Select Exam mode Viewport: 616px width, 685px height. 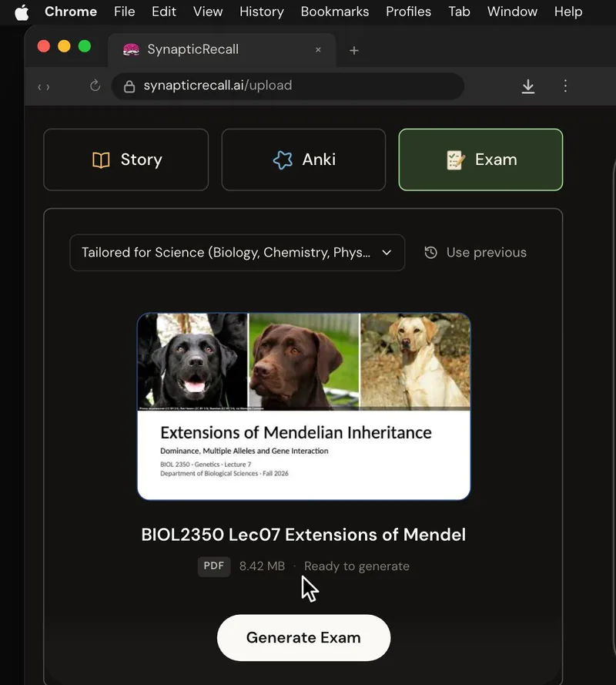click(x=480, y=159)
